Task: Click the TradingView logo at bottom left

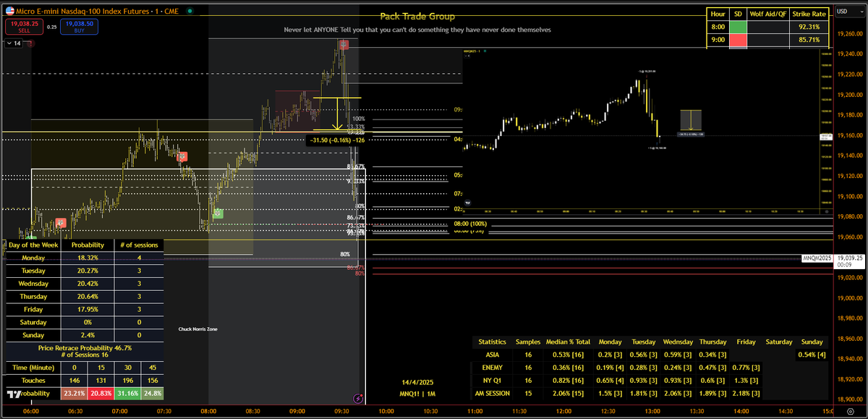Action: (14, 394)
